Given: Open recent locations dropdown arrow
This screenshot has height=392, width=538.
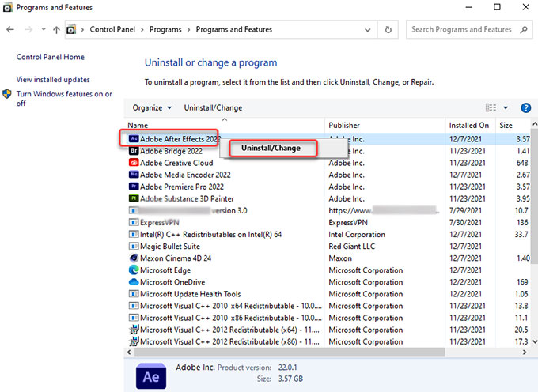Looking at the screenshot, I should point(44,29).
